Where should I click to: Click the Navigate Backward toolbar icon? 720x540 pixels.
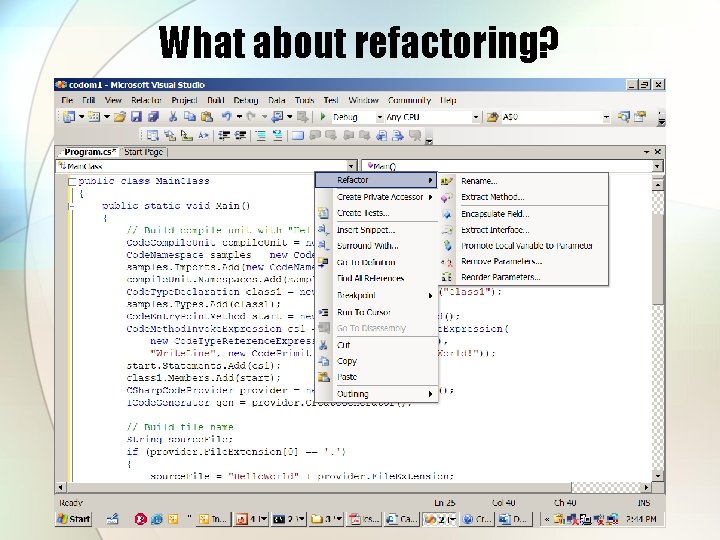(x=277, y=117)
